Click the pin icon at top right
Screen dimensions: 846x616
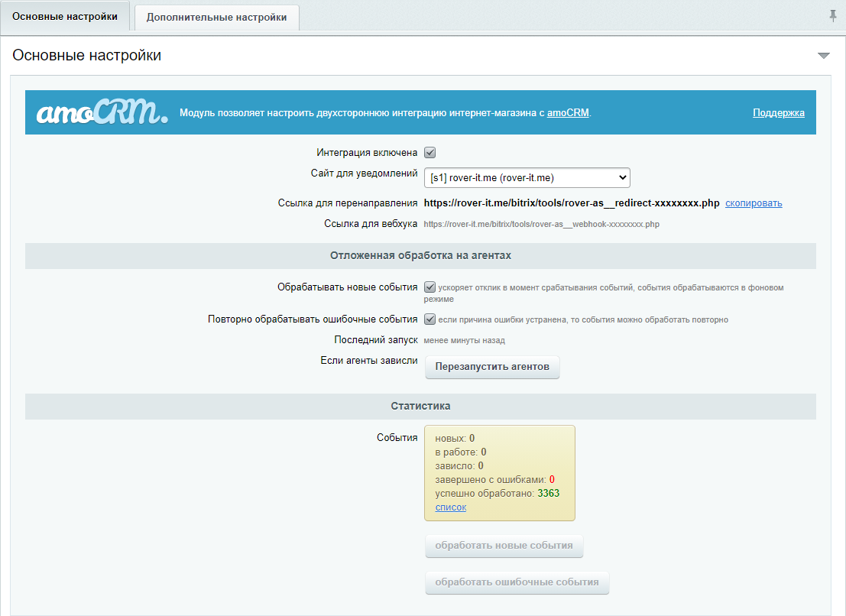tap(833, 16)
